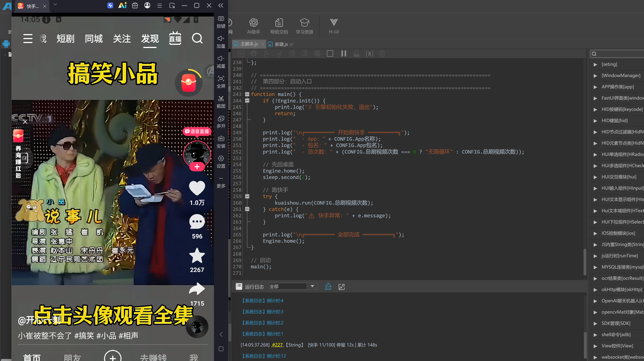Favorite the video with the star icon
The width and height of the screenshot is (644, 361).
tap(197, 256)
